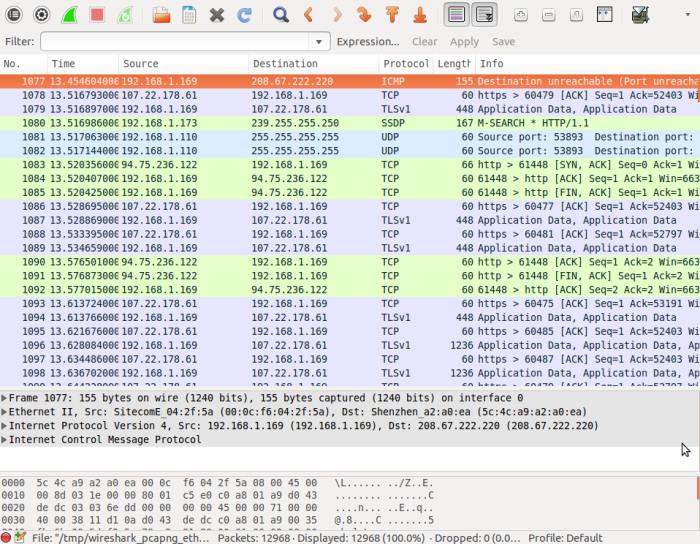Expand the Ethernet II tree node
The image size is (700, 544).
[x=4, y=411]
